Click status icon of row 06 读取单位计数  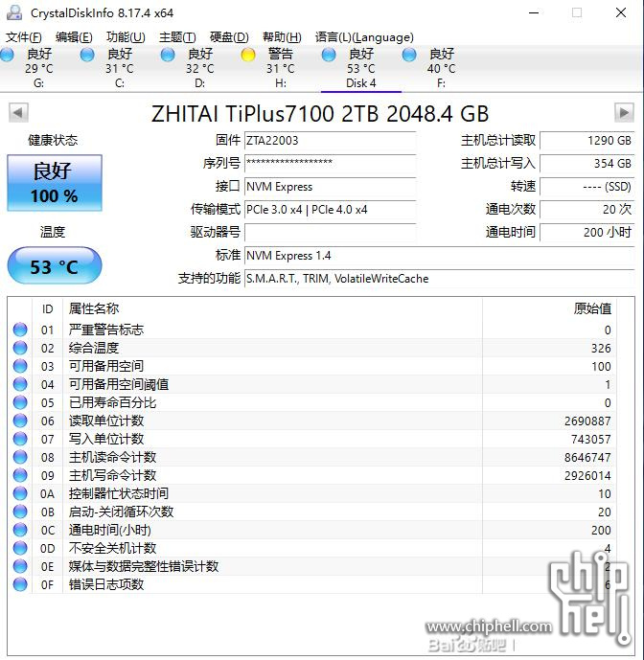point(20,421)
